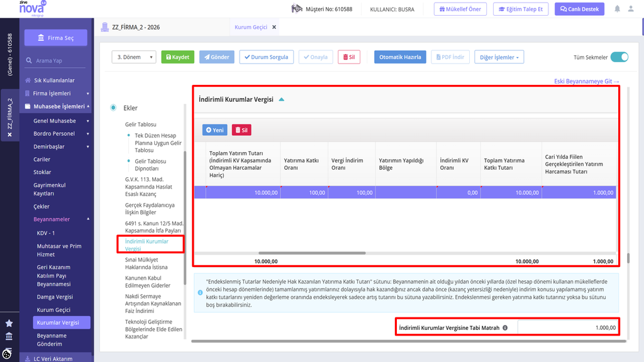644x362 pixels.
Task: Open notifications bell icon
Action: [617, 9]
